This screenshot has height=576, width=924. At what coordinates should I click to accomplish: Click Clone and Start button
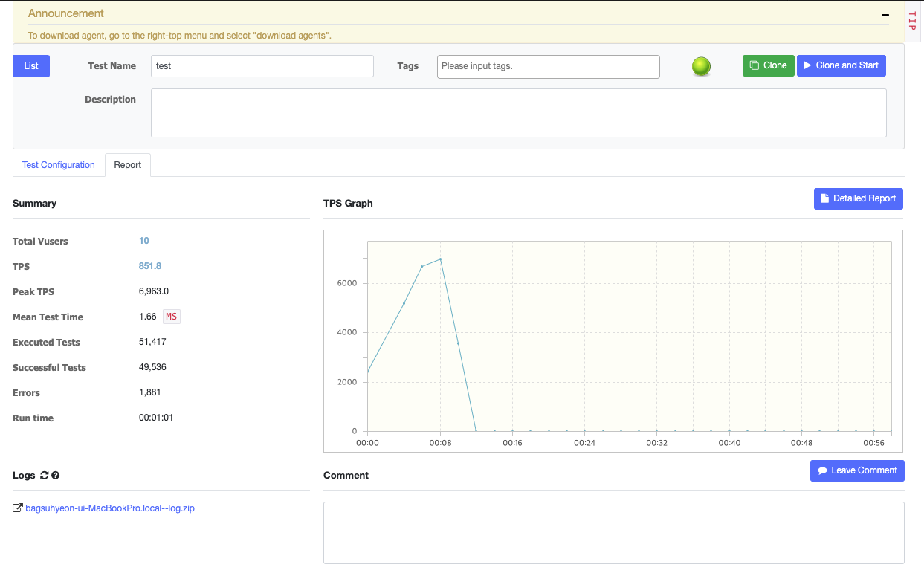point(841,65)
